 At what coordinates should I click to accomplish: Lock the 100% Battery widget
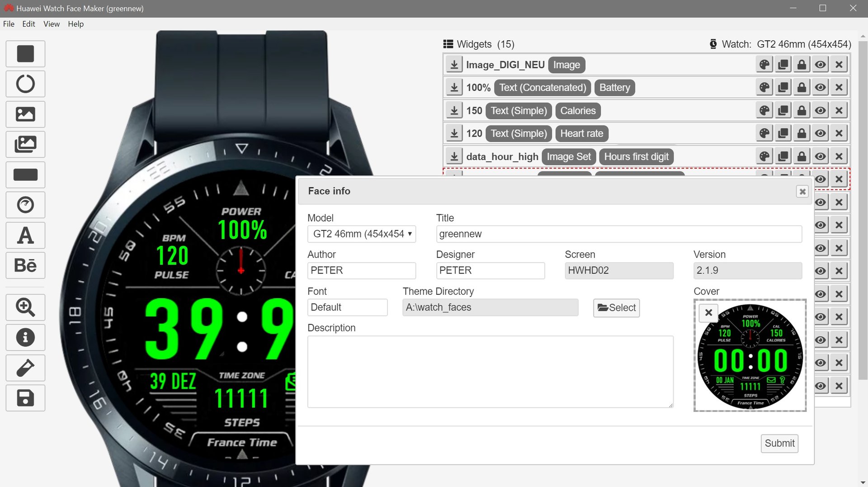click(x=802, y=87)
